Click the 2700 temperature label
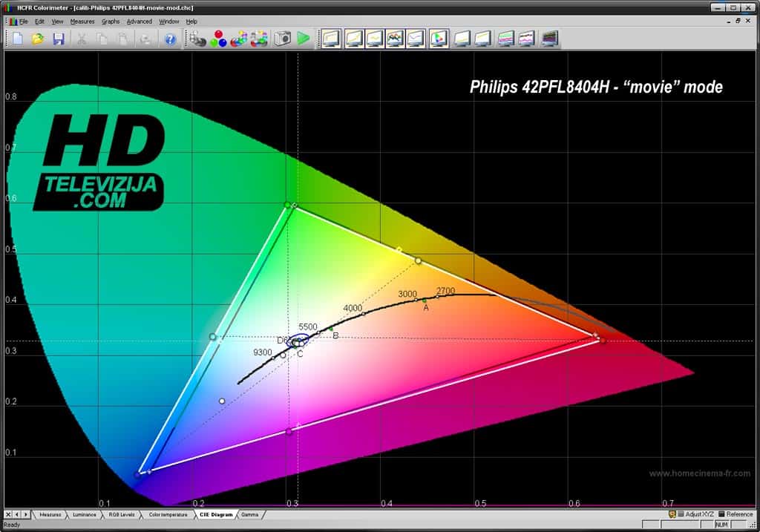The height and width of the screenshot is (532, 760). point(445,291)
